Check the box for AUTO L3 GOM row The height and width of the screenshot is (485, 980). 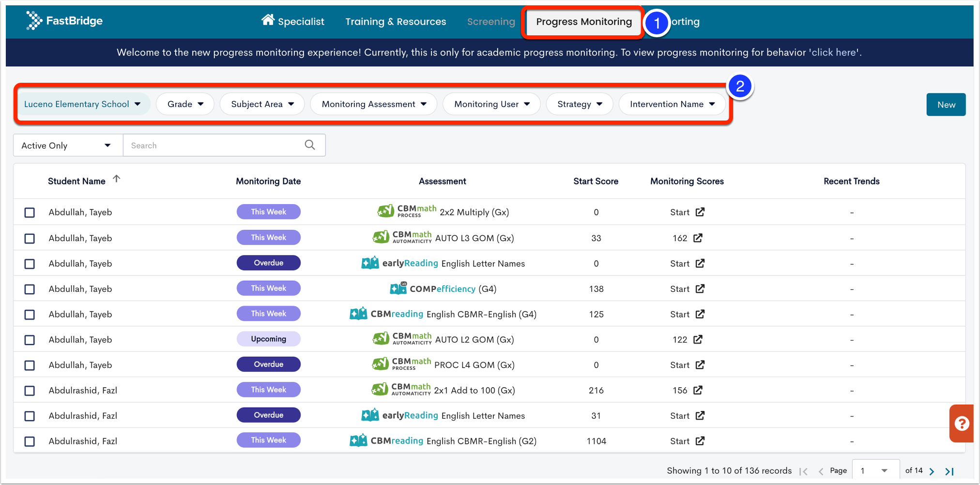[x=30, y=239]
